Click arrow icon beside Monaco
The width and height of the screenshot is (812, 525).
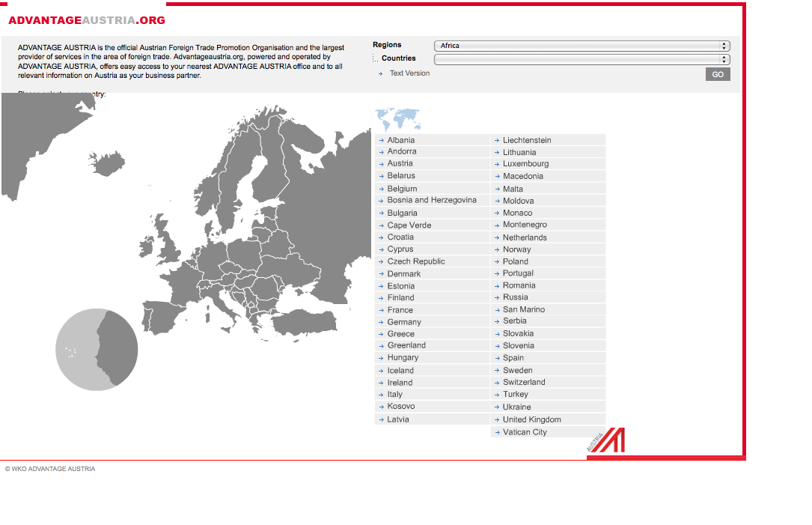point(497,213)
